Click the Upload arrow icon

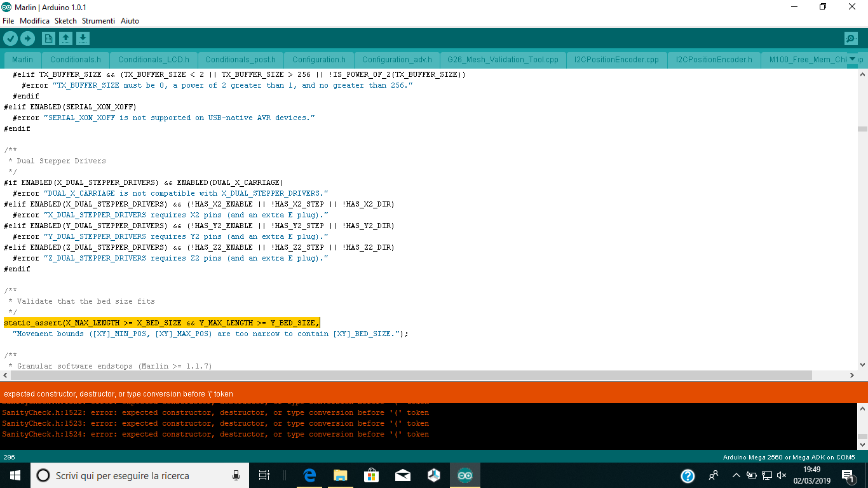(x=27, y=39)
